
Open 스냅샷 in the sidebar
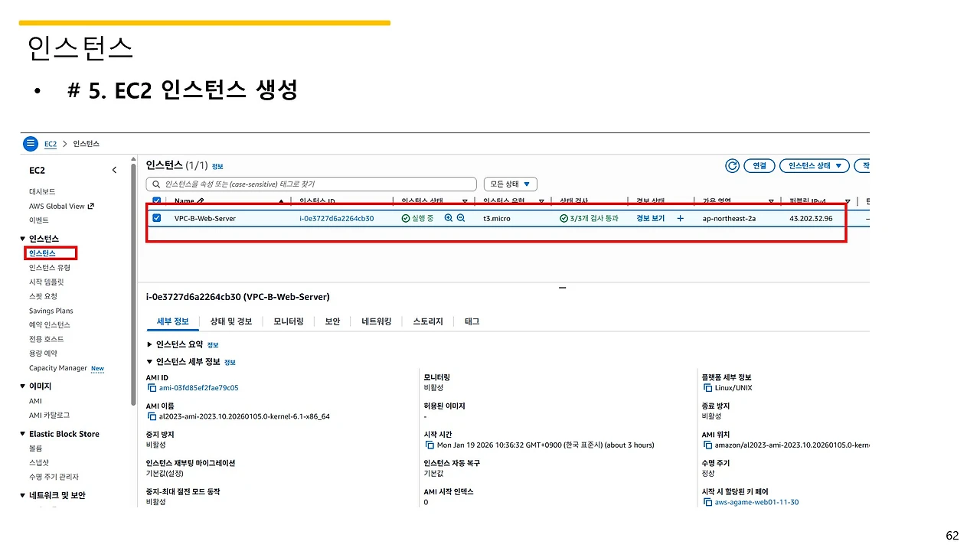(x=39, y=463)
